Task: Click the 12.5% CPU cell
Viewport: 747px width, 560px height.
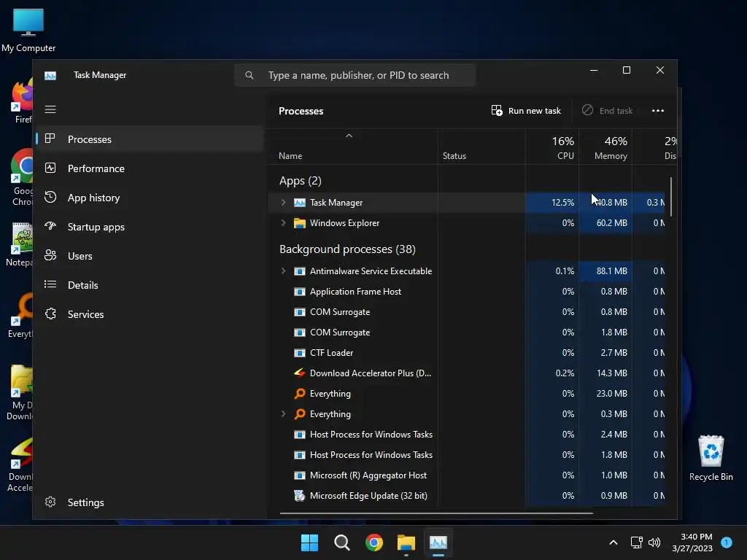Action: [x=552, y=203]
